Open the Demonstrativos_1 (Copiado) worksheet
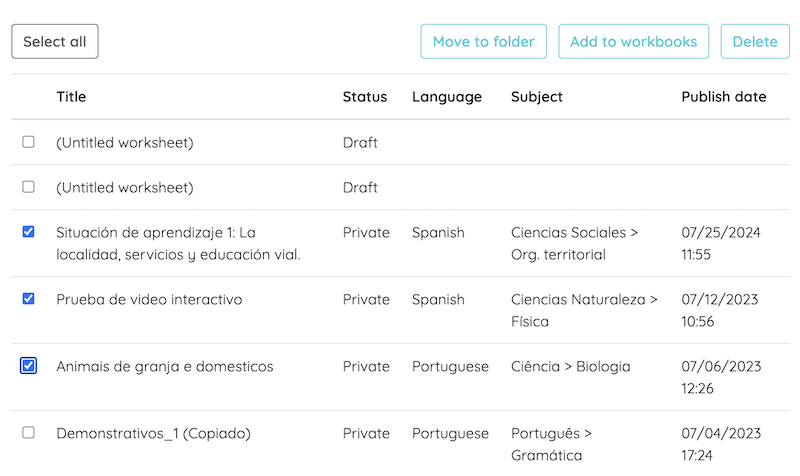This screenshot has height=476, width=800. 153,433
